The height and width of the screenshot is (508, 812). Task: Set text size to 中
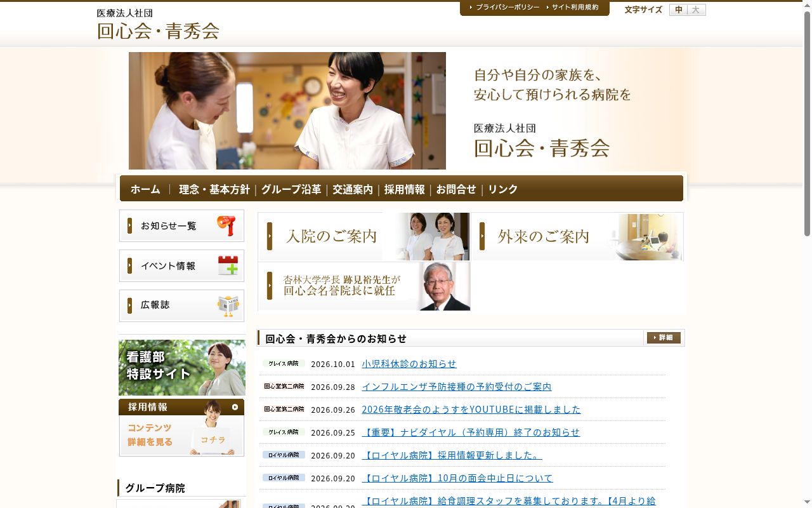coord(679,10)
